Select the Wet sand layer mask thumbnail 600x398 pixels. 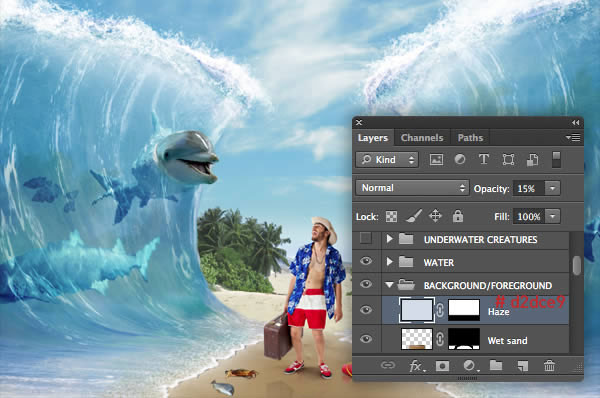coord(464,339)
